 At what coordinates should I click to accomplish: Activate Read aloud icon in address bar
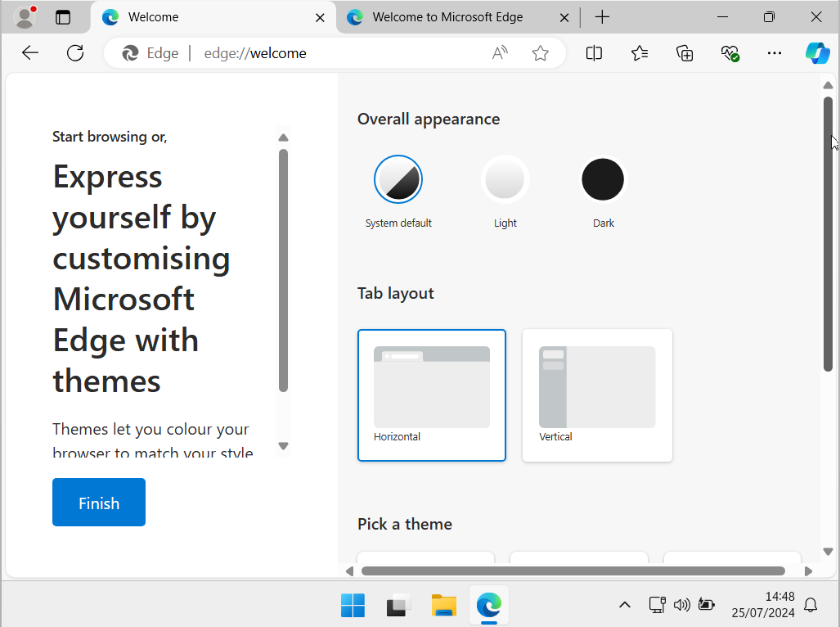coord(499,53)
